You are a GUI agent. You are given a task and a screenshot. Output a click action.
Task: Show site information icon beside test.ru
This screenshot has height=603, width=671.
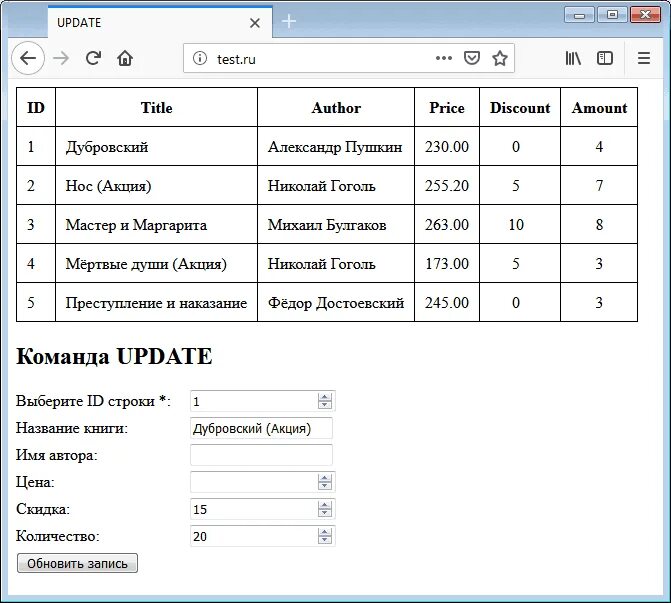coord(199,58)
